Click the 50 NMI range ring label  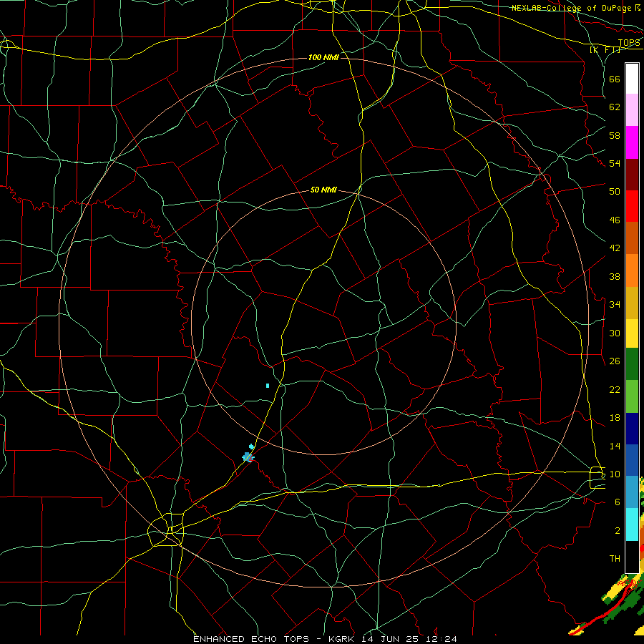323,190
